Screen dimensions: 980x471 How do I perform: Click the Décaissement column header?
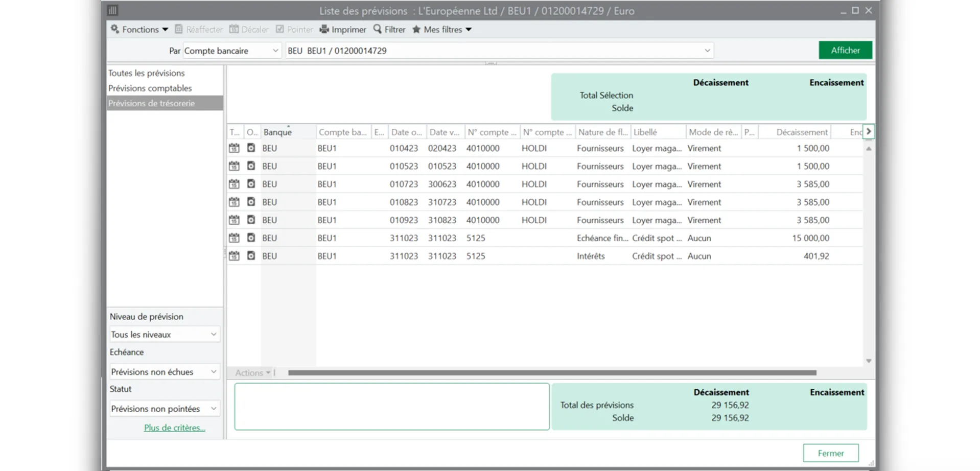(x=795, y=132)
